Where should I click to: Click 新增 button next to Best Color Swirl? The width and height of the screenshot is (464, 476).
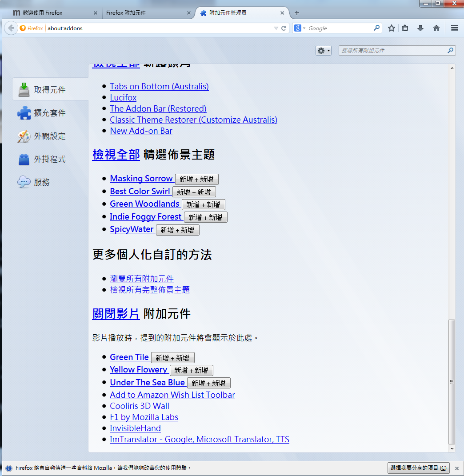point(194,192)
